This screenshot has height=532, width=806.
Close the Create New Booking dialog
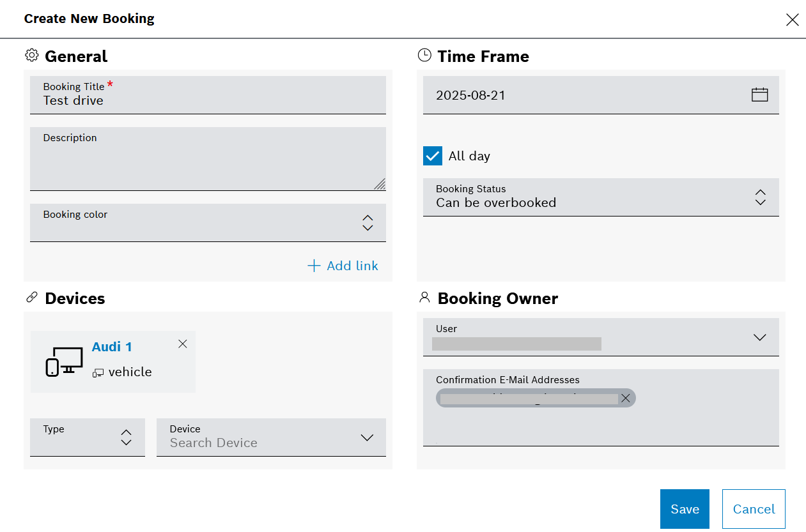pyautogui.click(x=792, y=19)
